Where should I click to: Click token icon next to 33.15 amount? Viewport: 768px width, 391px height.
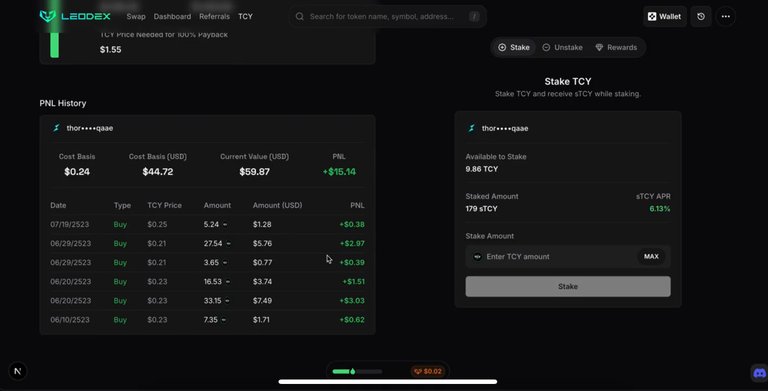[x=228, y=301]
